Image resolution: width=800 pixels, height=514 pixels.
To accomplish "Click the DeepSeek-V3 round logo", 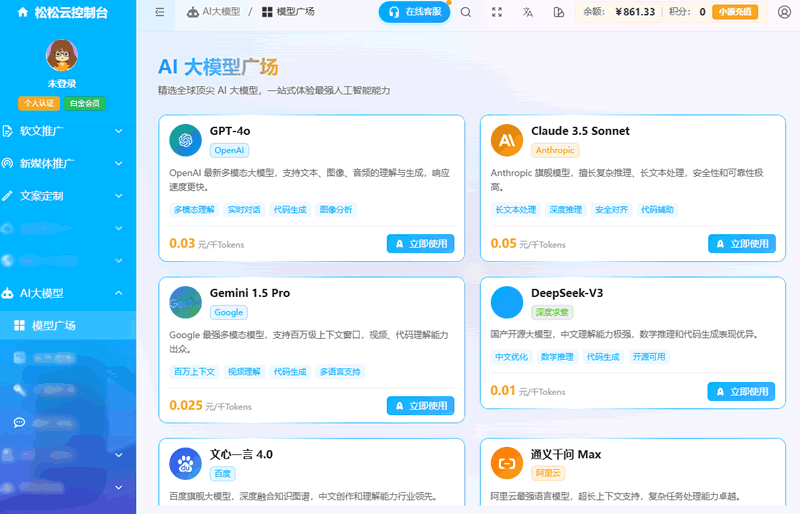I will (x=507, y=302).
